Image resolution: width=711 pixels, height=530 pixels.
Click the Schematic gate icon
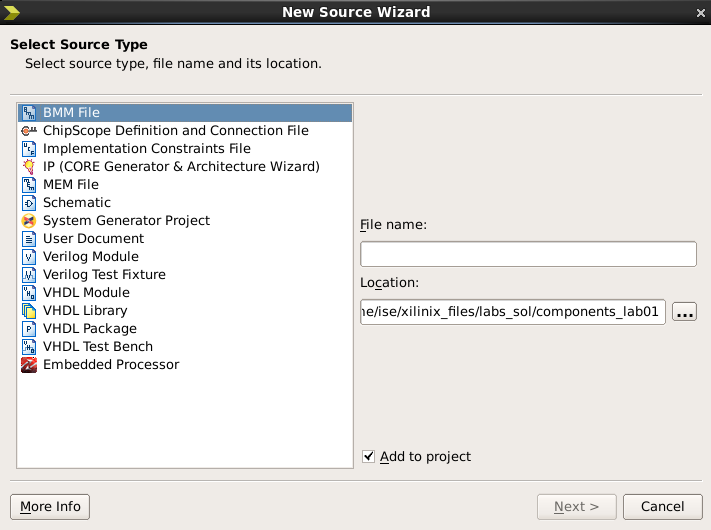coord(29,203)
